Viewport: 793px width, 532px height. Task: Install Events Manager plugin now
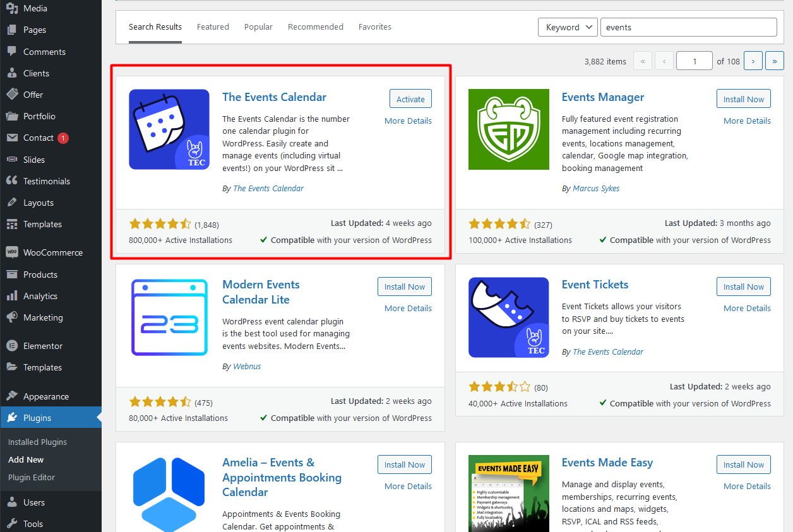[x=744, y=99]
